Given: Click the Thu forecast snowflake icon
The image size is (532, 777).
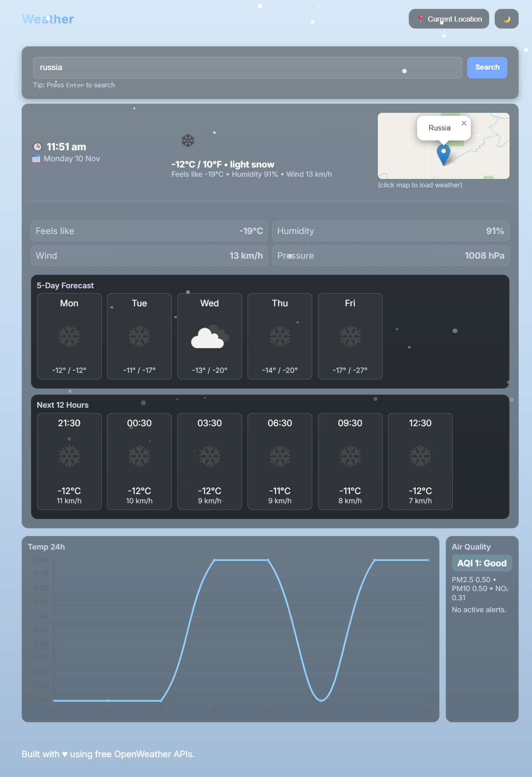Looking at the screenshot, I should pyautogui.click(x=280, y=337).
